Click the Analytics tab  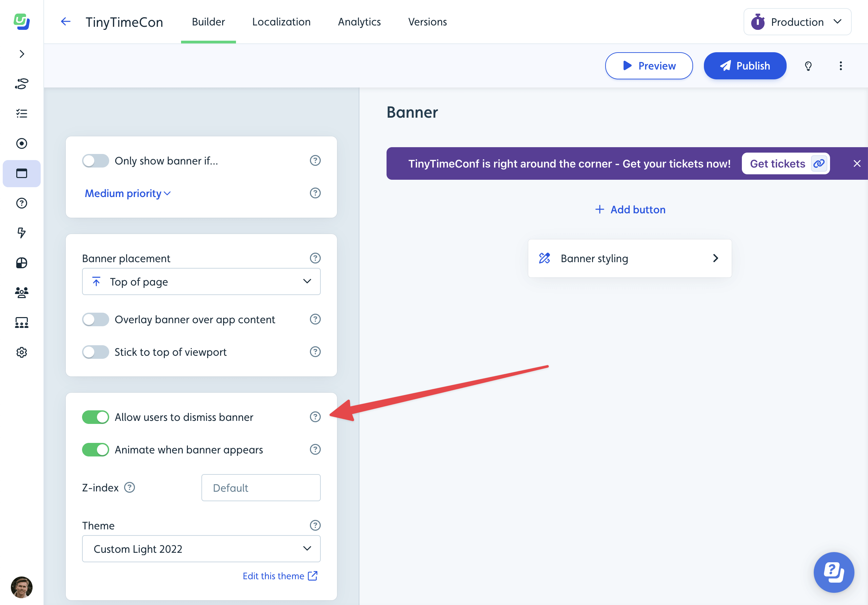tap(359, 22)
